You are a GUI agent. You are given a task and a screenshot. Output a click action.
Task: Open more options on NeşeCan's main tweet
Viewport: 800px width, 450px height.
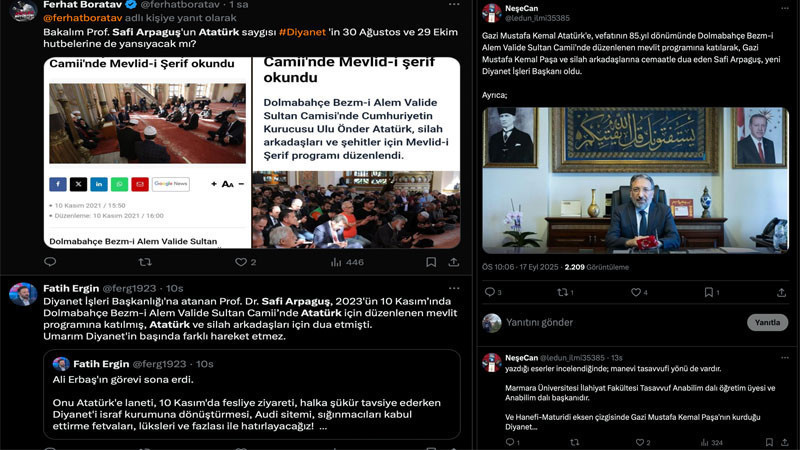coord(784,8)
